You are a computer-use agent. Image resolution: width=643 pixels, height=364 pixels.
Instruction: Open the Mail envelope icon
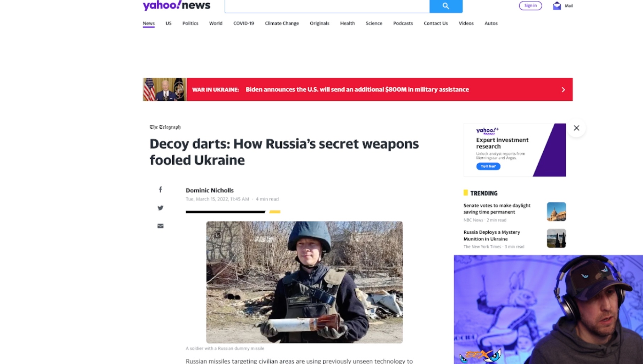pos(557,6)
